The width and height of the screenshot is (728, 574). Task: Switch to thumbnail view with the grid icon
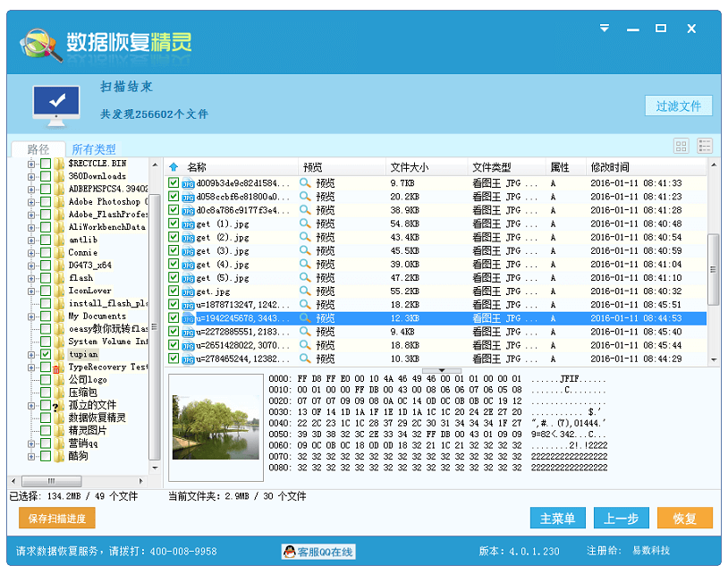click(x=680, y=146)
